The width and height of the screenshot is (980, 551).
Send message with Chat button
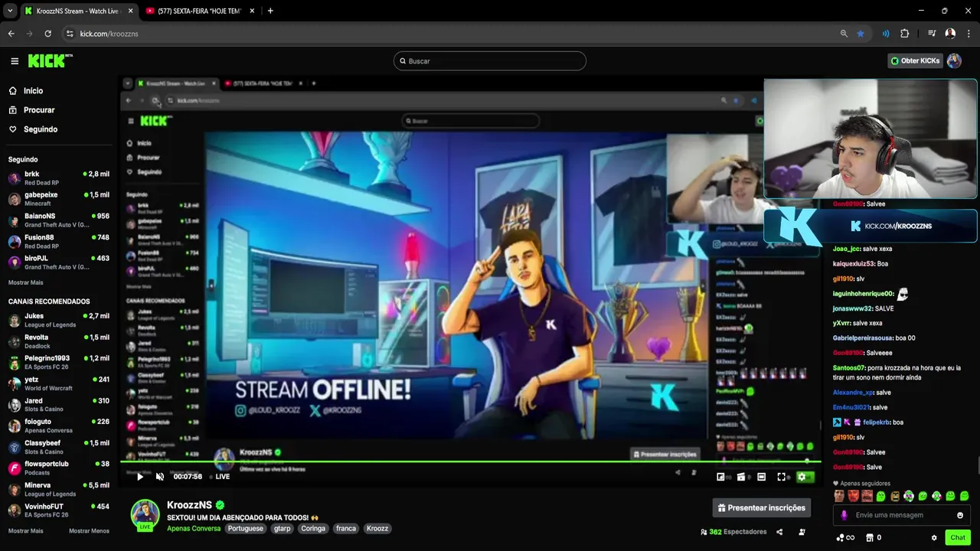tap(958, 538)
